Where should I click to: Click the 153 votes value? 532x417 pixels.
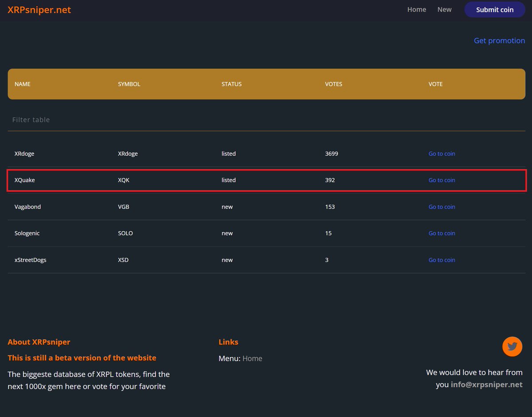click(x=330, y=207)
